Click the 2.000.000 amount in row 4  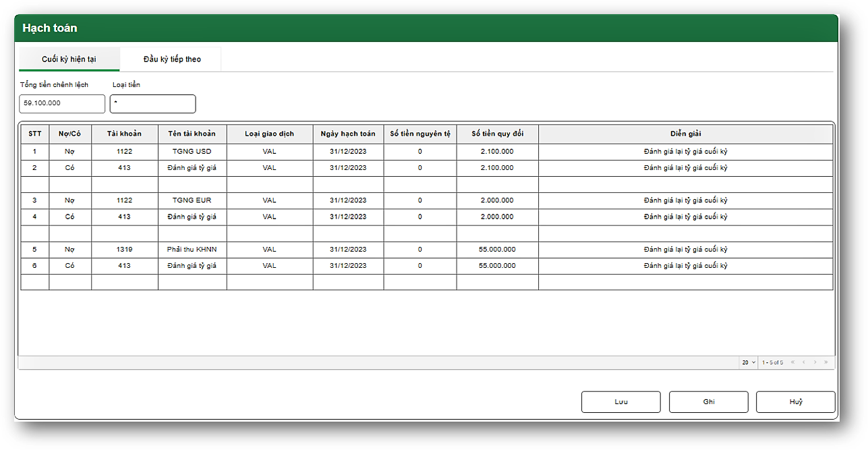click(x=497, y=217)
